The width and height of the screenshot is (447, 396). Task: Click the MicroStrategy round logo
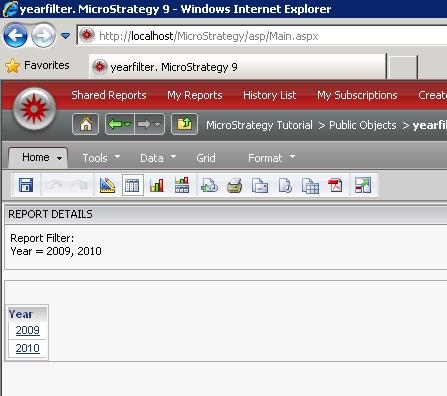(34, 108)
